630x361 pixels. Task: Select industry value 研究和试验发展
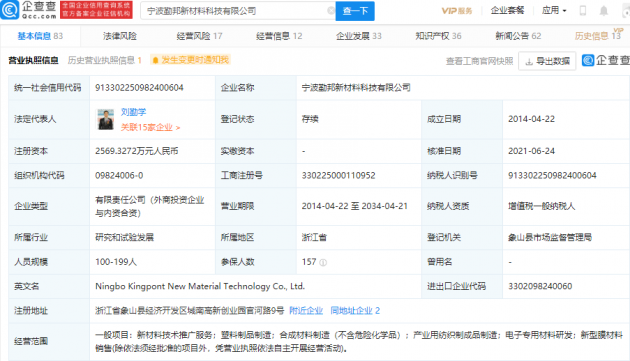[x=124, y=237]
